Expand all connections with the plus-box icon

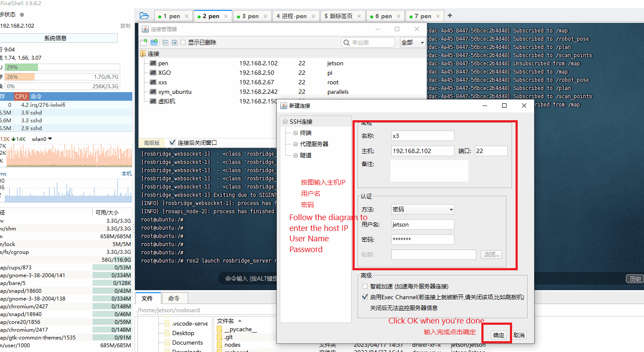(x=174, y=42)
